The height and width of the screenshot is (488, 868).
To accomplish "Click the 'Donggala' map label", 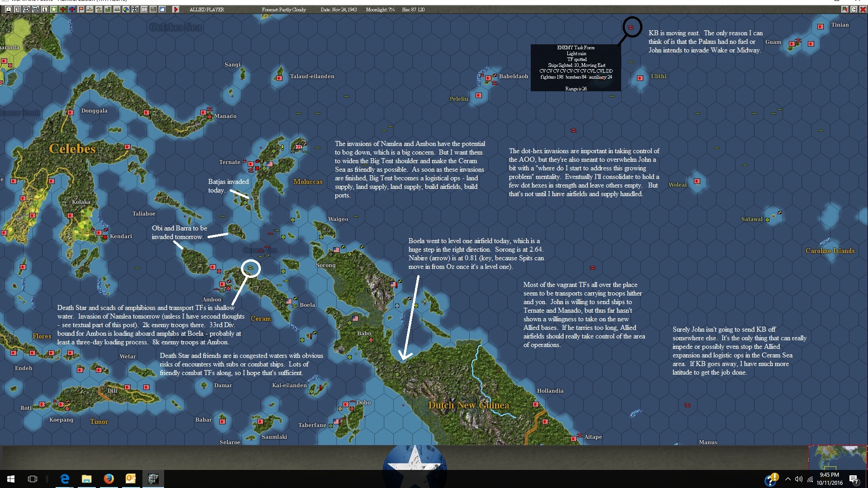I will [x=94, y=111].
